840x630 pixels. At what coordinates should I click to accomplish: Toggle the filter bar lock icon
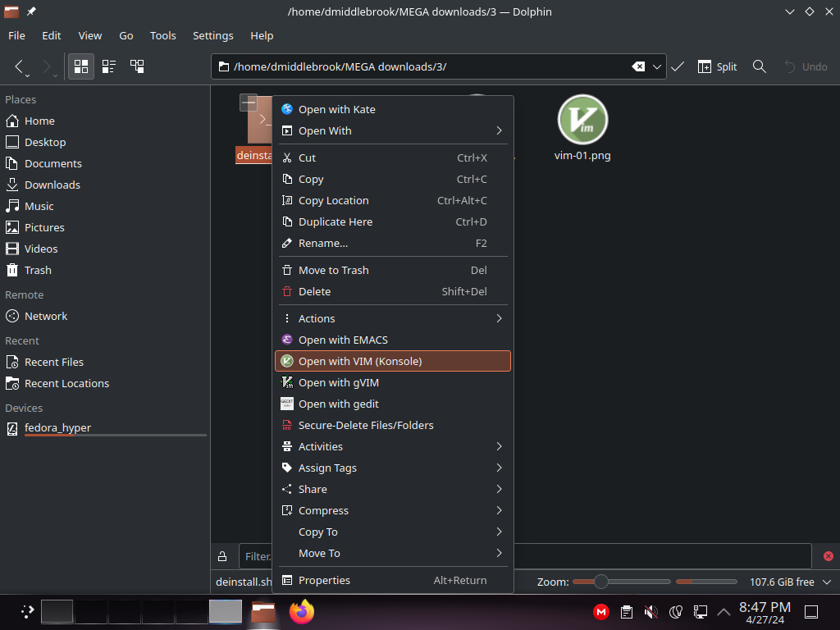[x=222, y=557]
